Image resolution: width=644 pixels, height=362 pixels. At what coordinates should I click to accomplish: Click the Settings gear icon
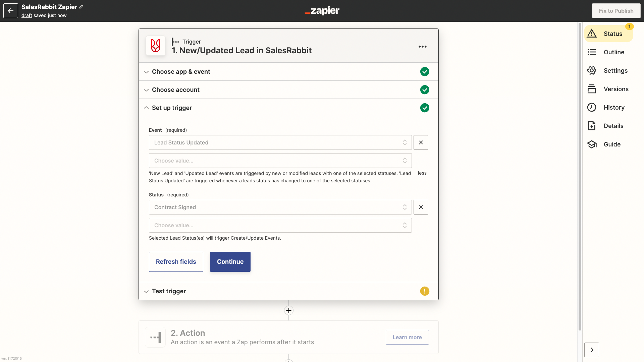592,70
